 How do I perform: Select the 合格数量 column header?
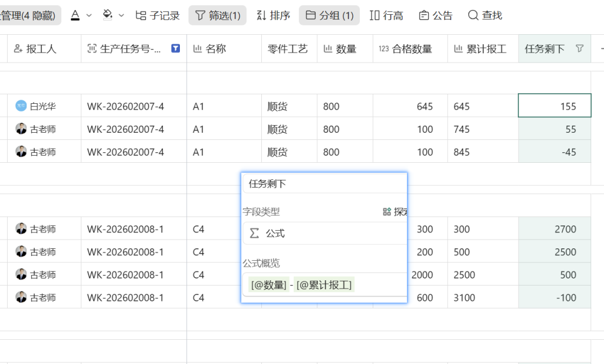(x=411, y=48)
